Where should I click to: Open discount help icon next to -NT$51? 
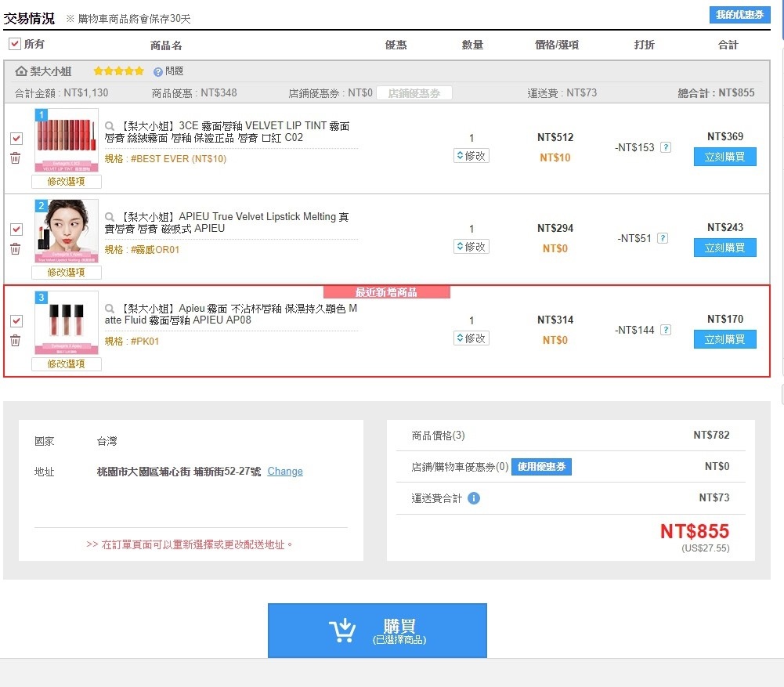point(663,238)
